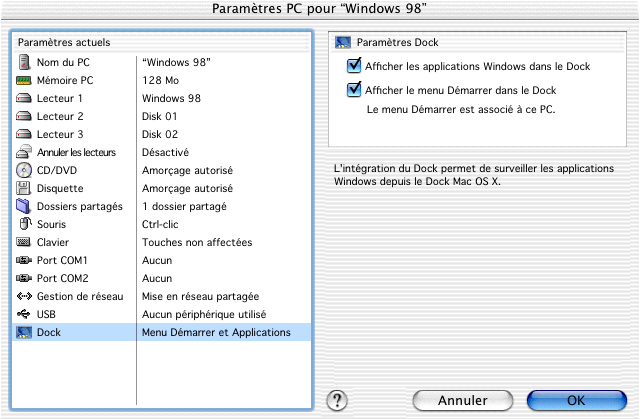This screenshot has height=420, width=640.
Task: Select the "Nom du PC" setting label
Action: [x=63, y=62]
